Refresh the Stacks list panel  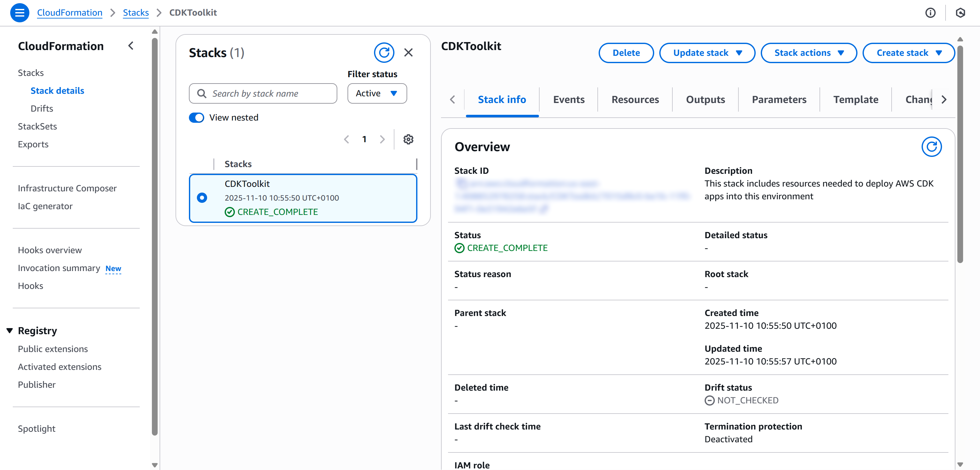coord(384,53)
